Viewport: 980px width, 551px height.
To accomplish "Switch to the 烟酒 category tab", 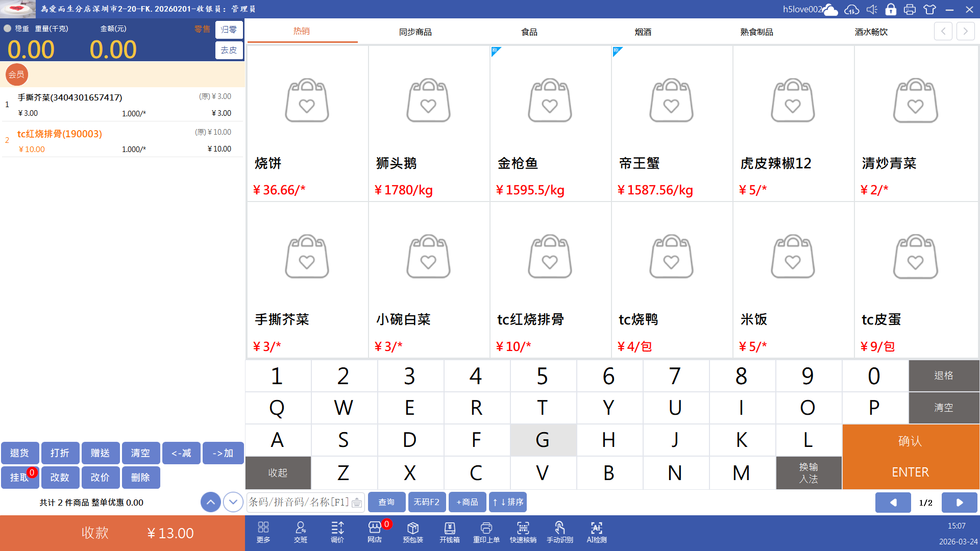I will point(643,32).
